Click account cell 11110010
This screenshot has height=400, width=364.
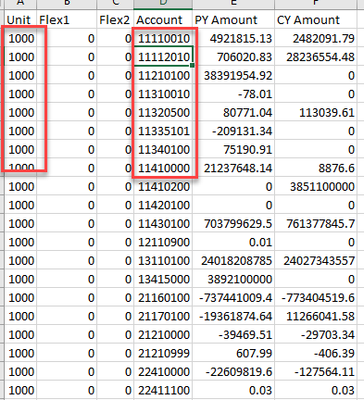(163, 39)
